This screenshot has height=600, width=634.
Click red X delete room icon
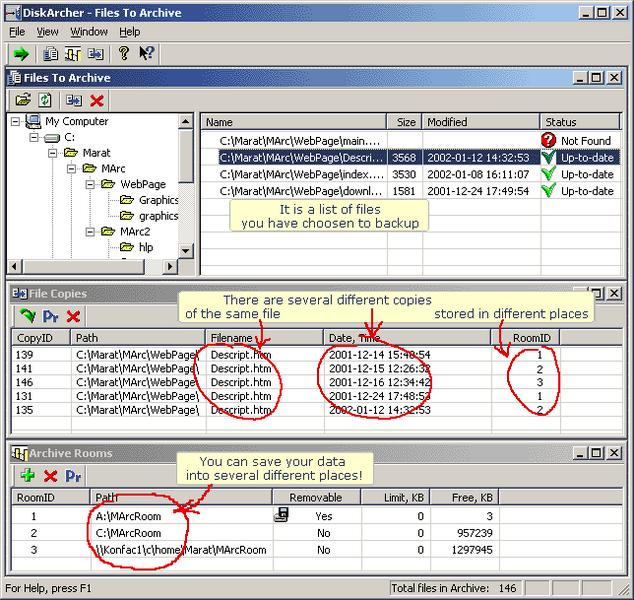coord(51,476)
